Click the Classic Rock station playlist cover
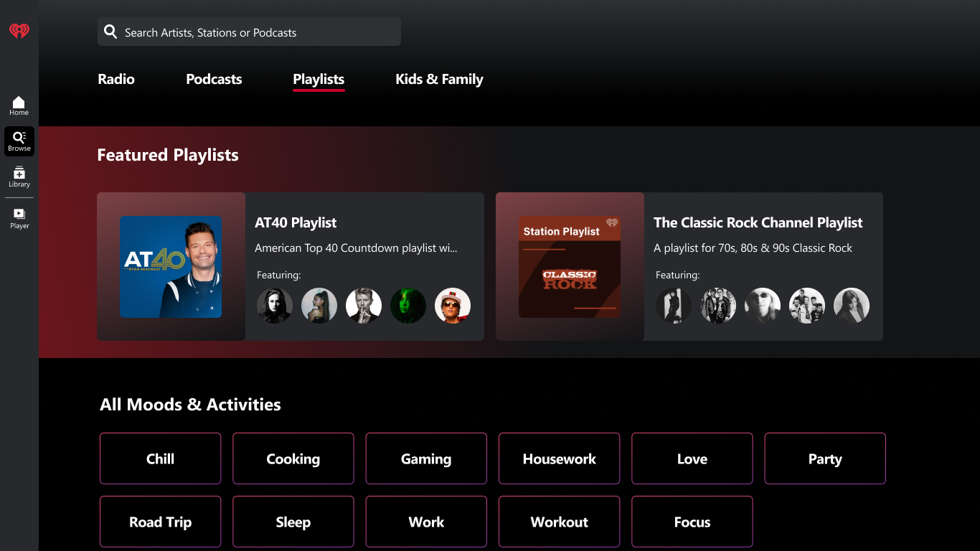The height and width of the screenshot is (551, 980). pyautogui.click(x=570, y=267)
